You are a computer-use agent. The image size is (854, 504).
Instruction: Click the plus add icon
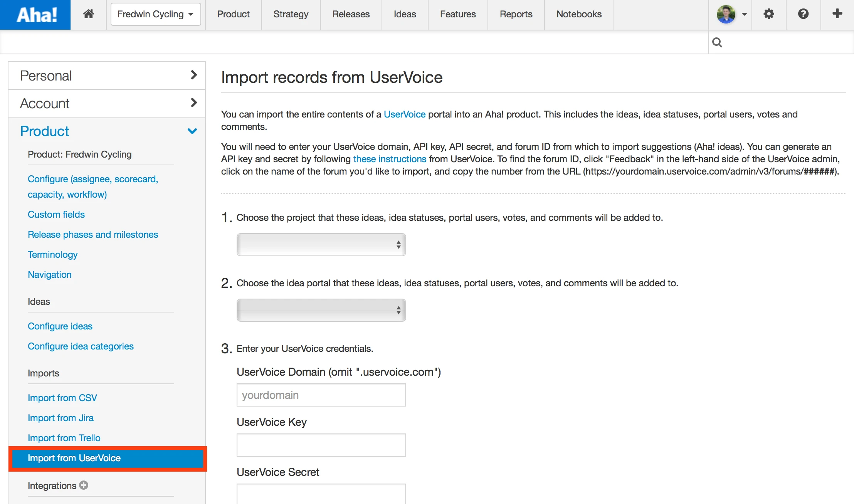[x=837, y=14]
